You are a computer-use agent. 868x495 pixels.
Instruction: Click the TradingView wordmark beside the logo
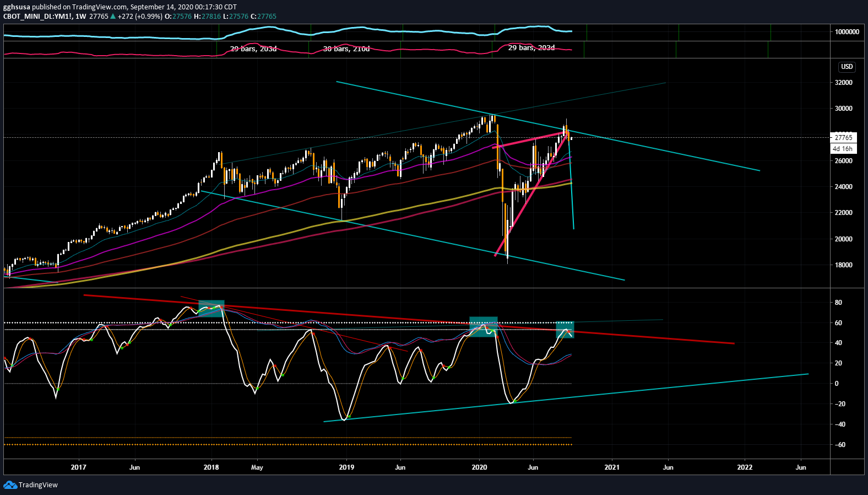click(x=38, y=485)
